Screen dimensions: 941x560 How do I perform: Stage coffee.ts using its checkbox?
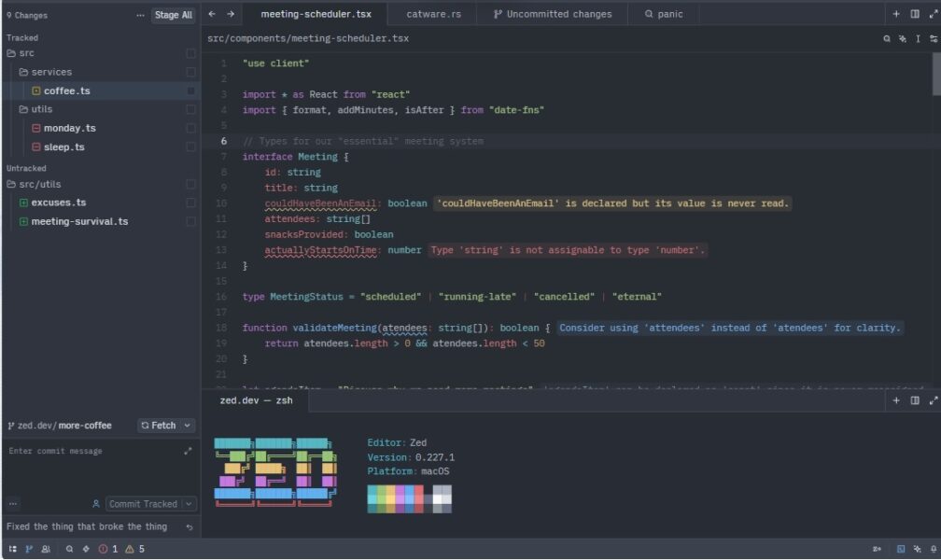tap(190, 91)
